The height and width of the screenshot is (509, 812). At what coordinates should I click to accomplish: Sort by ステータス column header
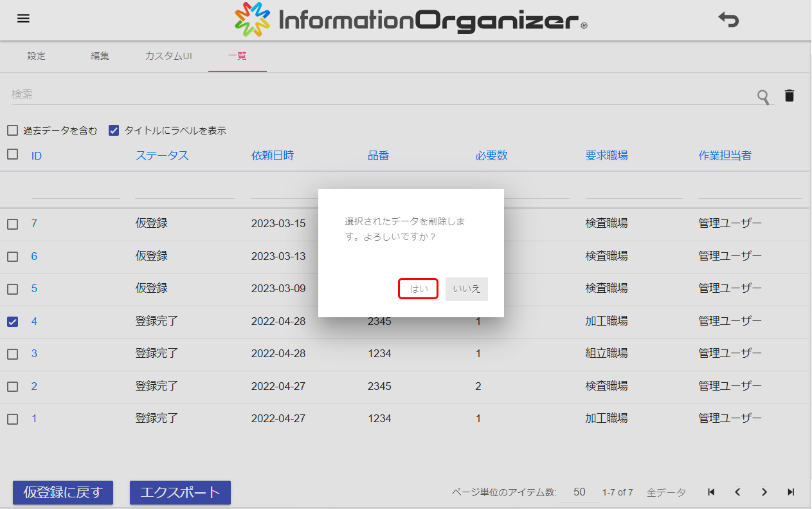pyautogui.click(x=162, y=156)
